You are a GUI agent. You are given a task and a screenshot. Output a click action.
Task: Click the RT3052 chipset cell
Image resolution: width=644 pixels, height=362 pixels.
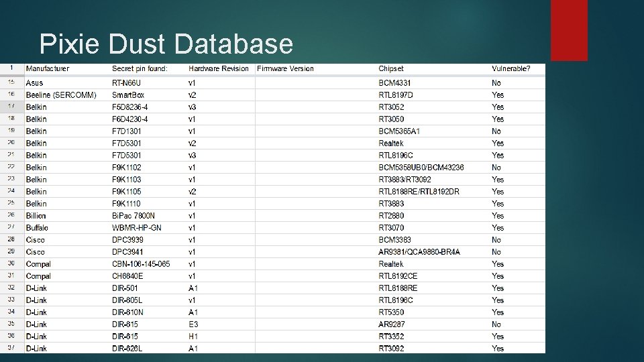pyautogui.click(x=391, y=107)
